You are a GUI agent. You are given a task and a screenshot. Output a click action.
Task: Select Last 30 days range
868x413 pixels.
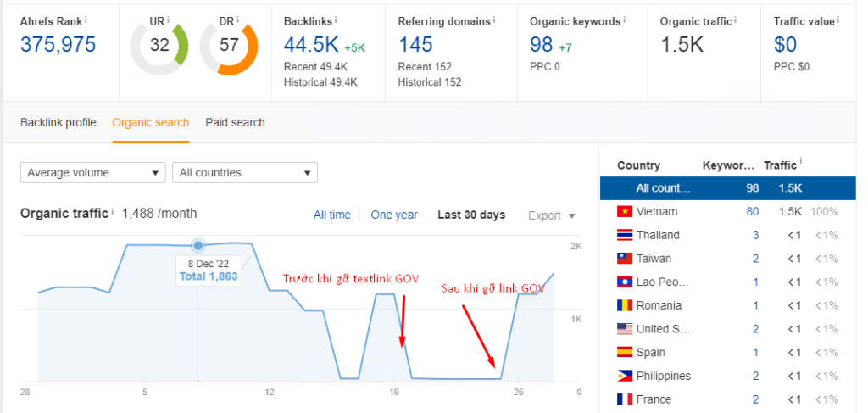(x=471, y=215)
